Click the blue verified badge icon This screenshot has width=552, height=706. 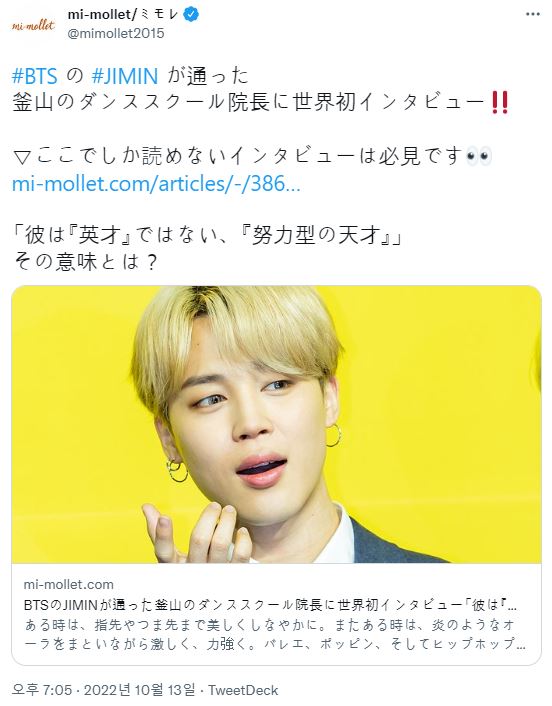tap(192, 14)
